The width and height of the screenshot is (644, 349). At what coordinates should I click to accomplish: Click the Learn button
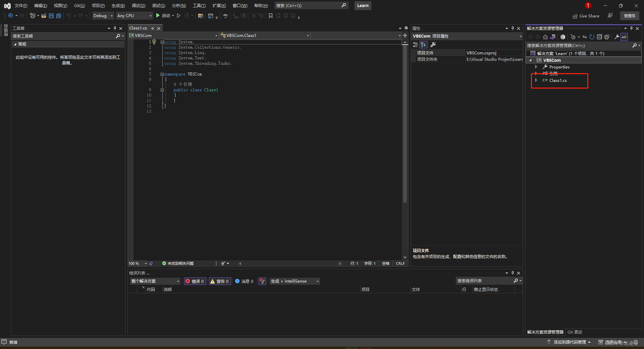[363, 5]
